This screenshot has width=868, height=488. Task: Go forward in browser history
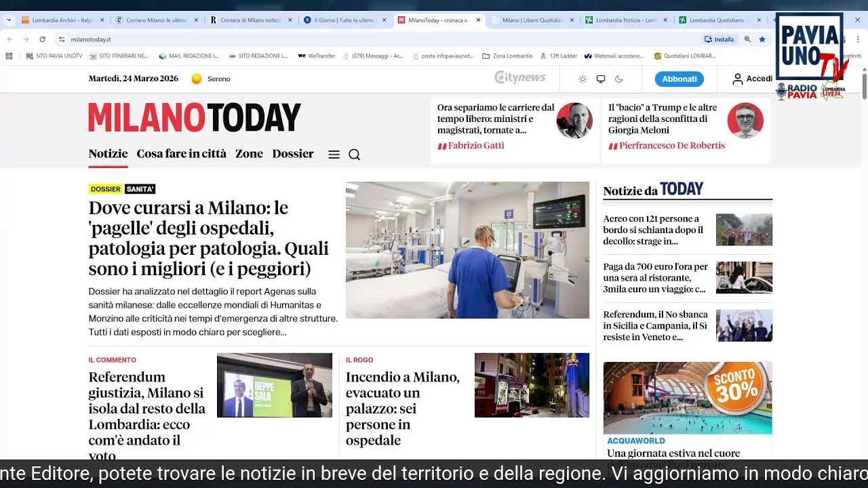(x=26, y=39)
